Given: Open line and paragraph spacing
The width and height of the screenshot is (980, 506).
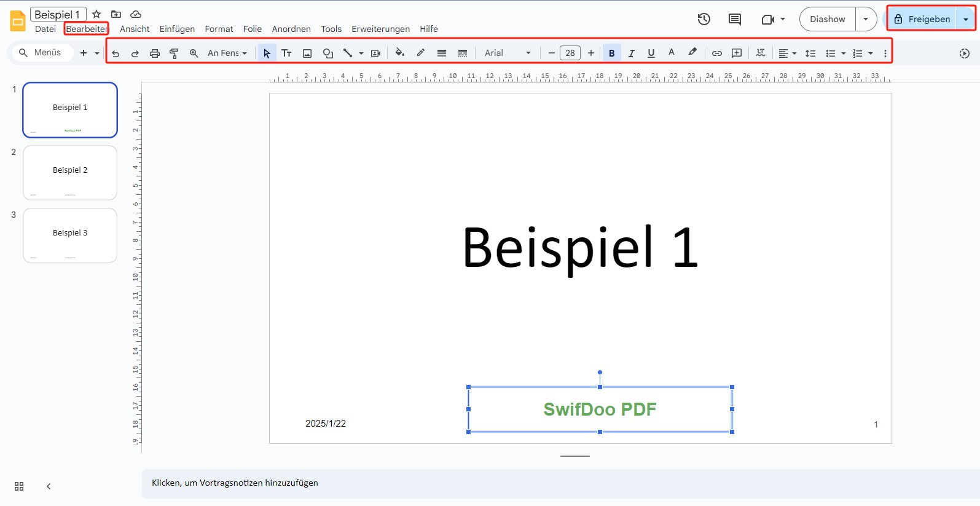Looking at the screenshot, I should pyautogui.click(x=810, y=53).
